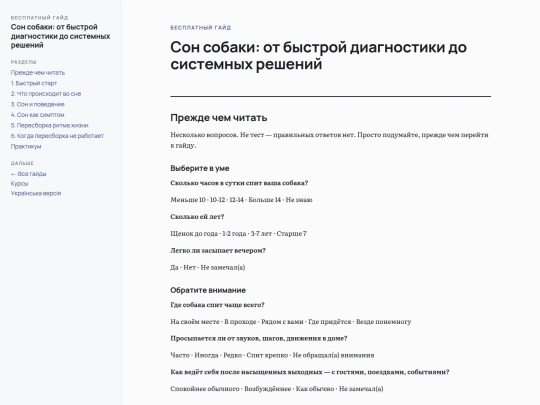540x405 pixels.
Task: Click the sidebar 'ДАЛЬШЕ' label
Action: click(x=22, y=163)
